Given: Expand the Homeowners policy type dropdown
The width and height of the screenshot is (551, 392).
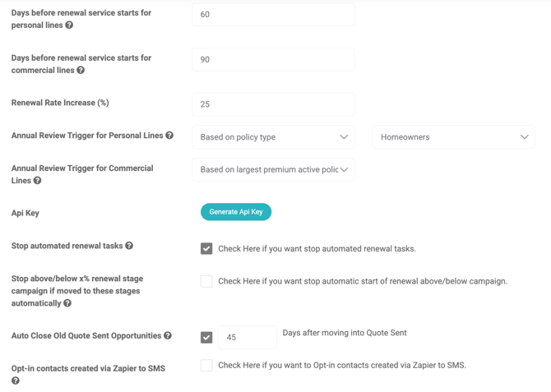Looking at the screenshot, I should click(x=453, y=137).
